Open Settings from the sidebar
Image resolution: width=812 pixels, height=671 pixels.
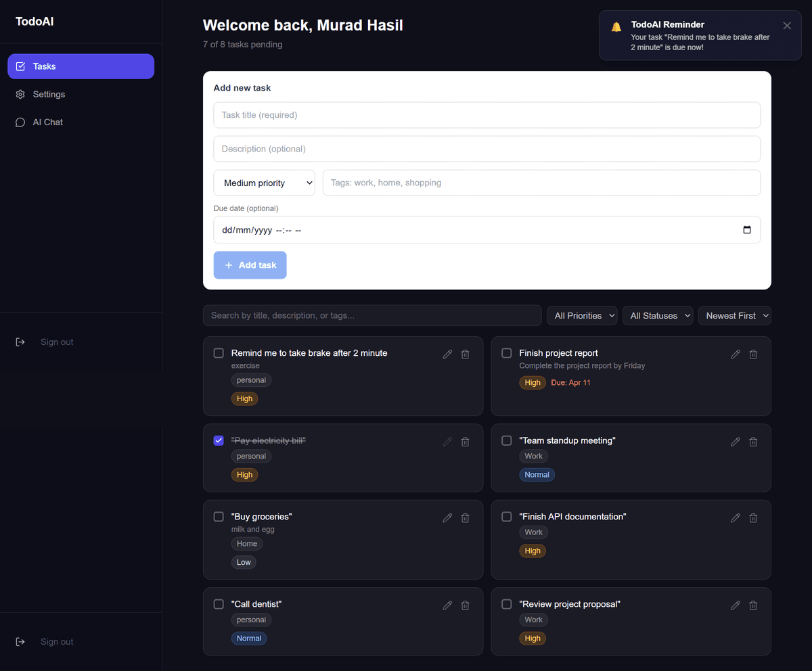(x=49, y=94)
